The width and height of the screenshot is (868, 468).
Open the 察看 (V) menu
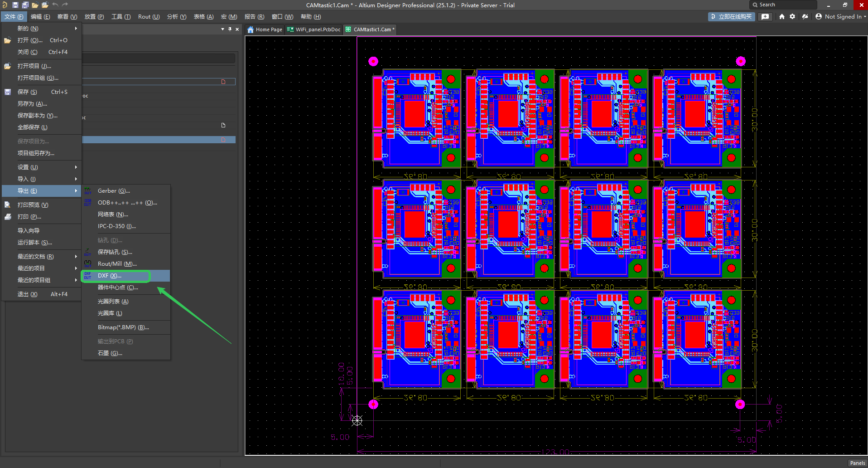67,17
